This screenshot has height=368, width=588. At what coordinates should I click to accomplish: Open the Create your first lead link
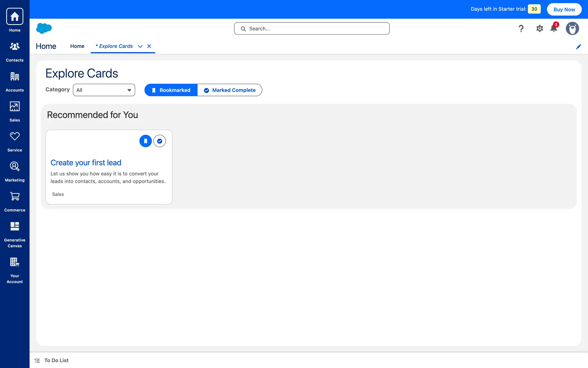(86, 163)
